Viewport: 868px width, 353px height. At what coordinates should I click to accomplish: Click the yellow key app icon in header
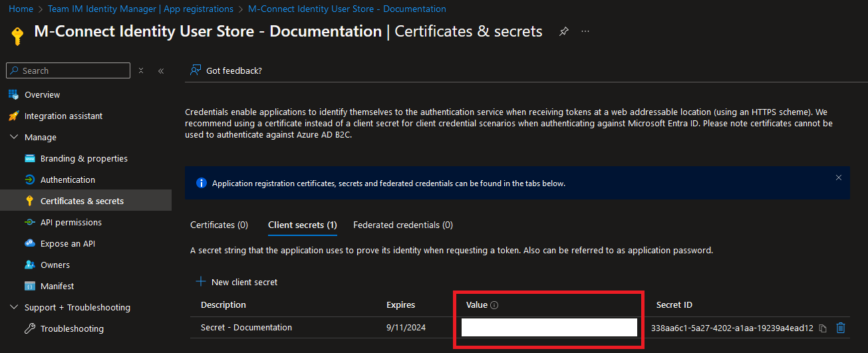18,35
